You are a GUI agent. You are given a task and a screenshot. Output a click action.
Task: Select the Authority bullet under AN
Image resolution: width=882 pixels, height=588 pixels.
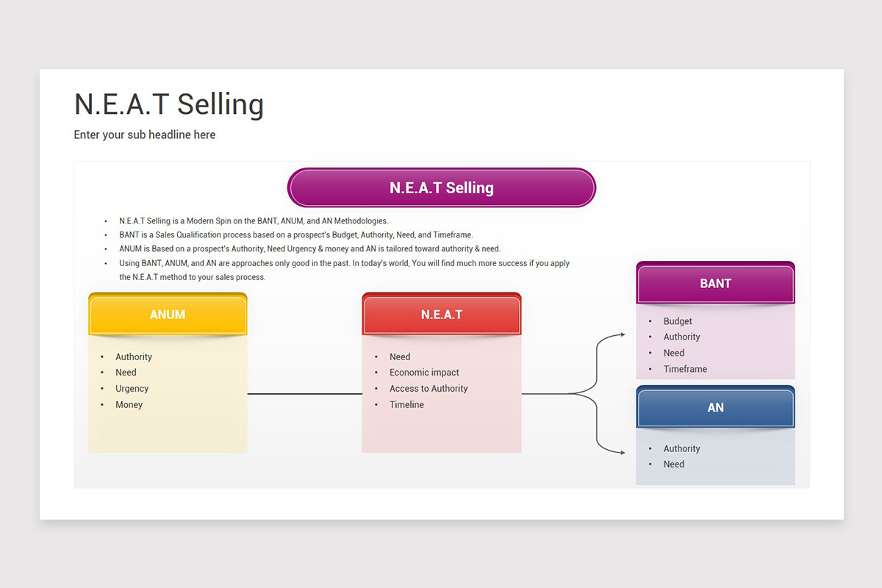(682, 448)
